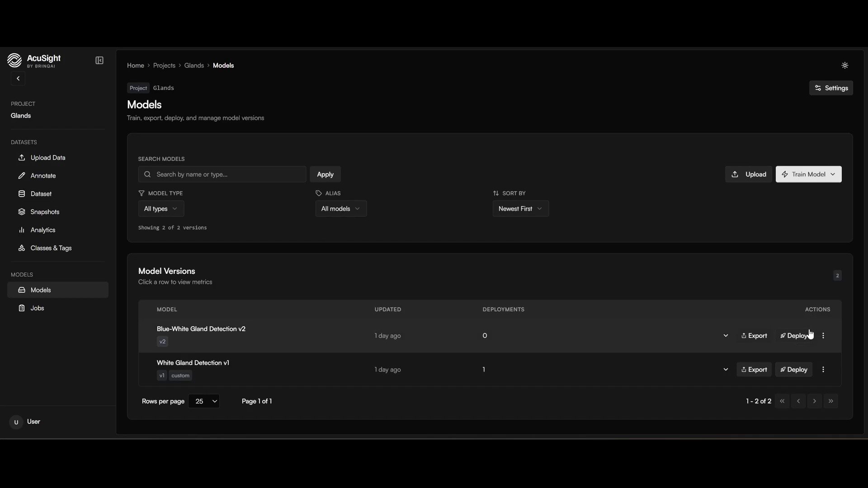Click the Model column header
Image resolution: width=868 pixels, height=488 pixels.
167,310
